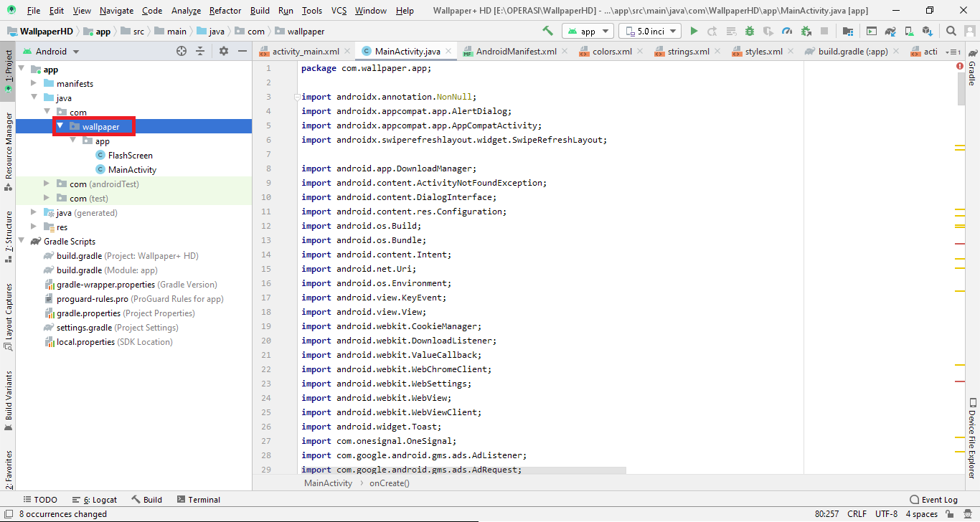This screenshot has height=522, width=980.
Task: Toggle the Layout Captures side tab
Action: (x=8, y=316)
